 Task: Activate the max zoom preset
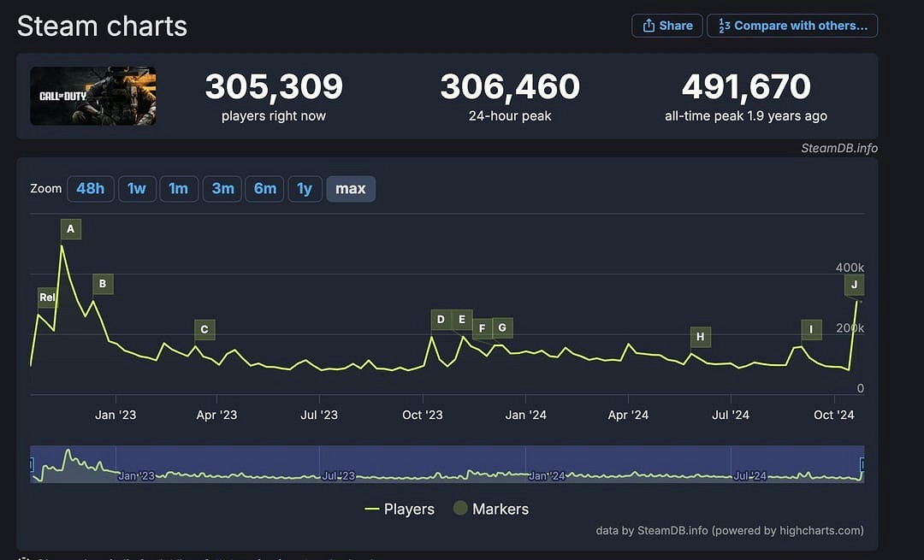[351, 188]
